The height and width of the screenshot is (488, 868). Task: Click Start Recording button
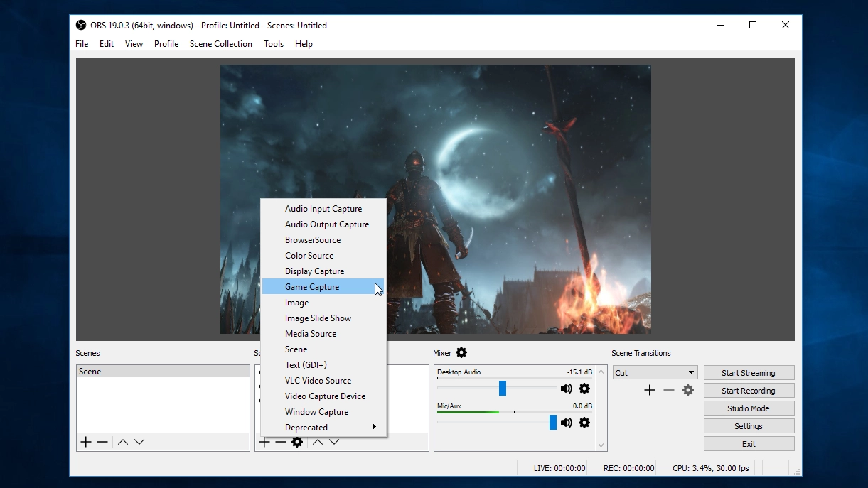click(749, 391)
